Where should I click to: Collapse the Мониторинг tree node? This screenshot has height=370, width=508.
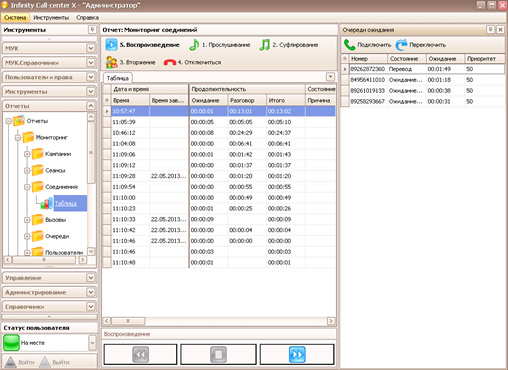(18, 137)
